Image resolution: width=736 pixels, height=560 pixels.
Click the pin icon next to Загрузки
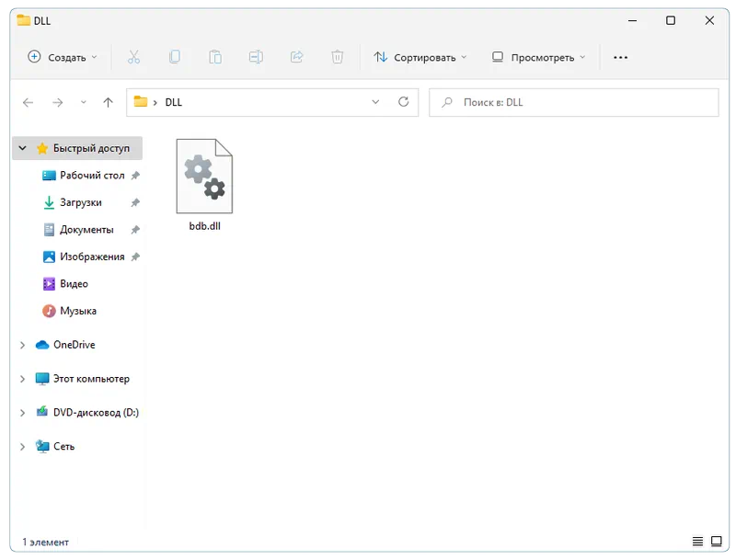(135, 202)
